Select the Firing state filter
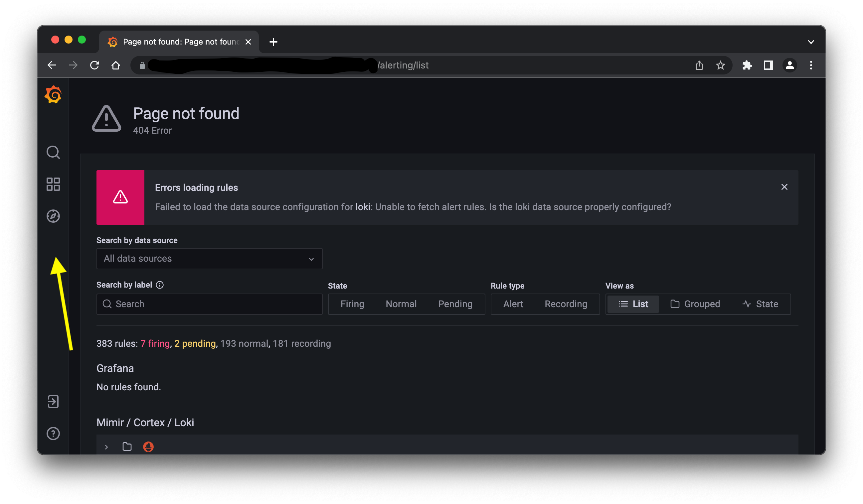 [x=352, y=304]
